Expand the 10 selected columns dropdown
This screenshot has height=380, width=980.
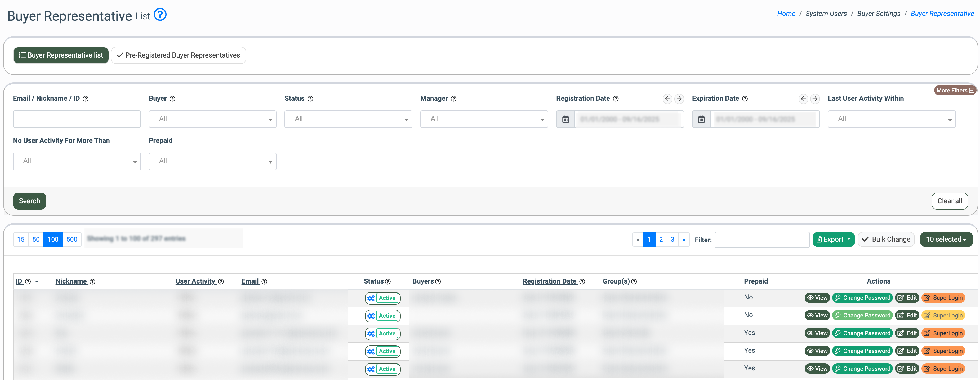(946, 240)
